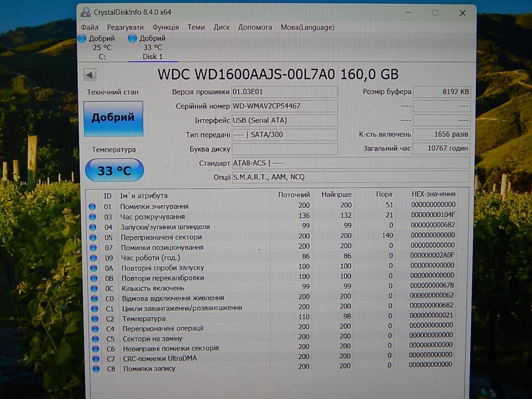This screenshot has width=532, height=399.
Task: Click the HEX-значення column header
Action: click(x=433, y=194)
